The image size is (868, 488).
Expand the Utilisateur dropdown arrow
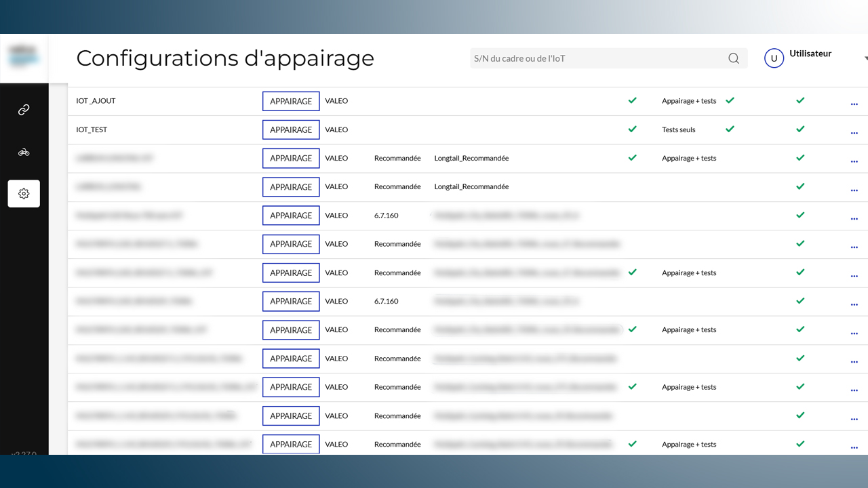pyautogui.click(x=866, y=59)
